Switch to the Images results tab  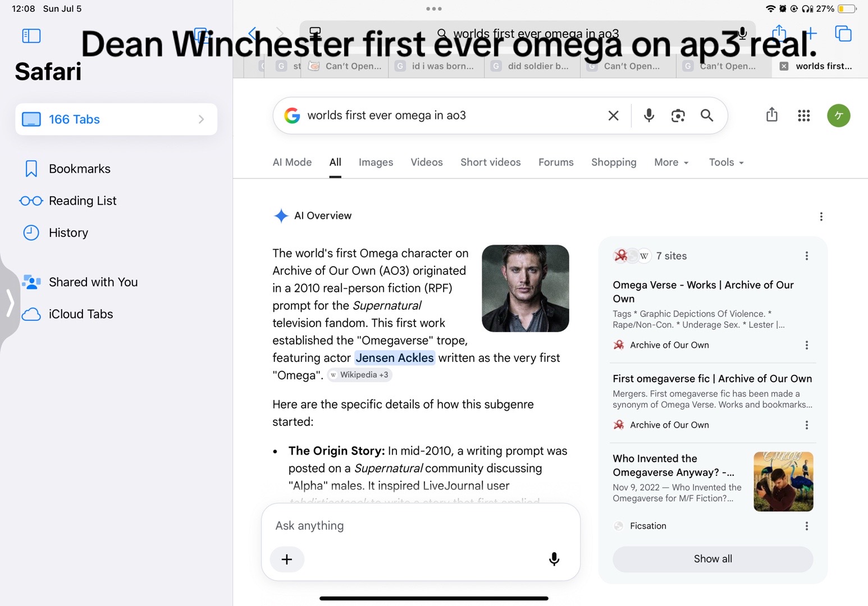point(376,162)
